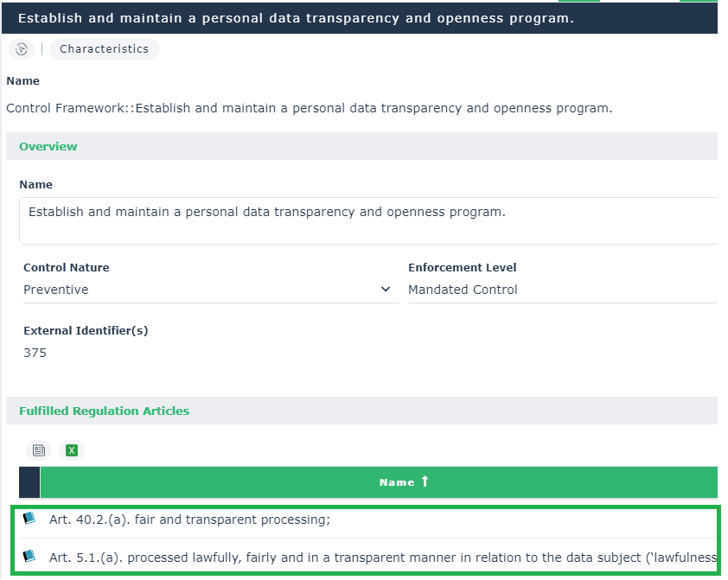This screenshot has width=728, height=580.
Task: Open the Characteristics tab
Action: click(x=104, y=49)
